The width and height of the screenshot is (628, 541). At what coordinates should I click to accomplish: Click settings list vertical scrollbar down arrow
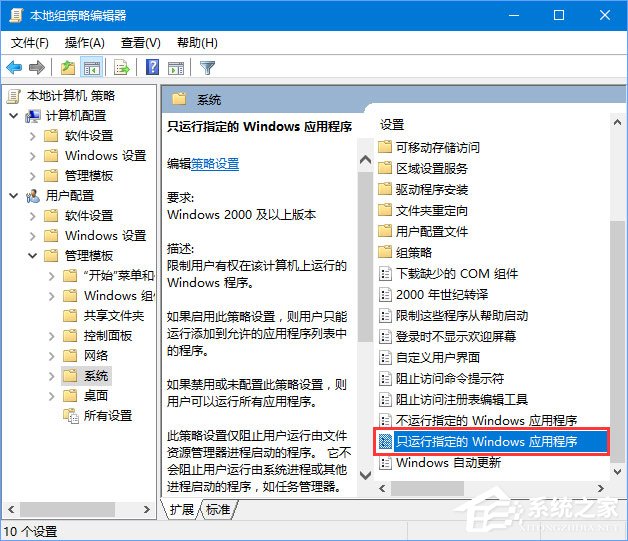coord(618,472)
